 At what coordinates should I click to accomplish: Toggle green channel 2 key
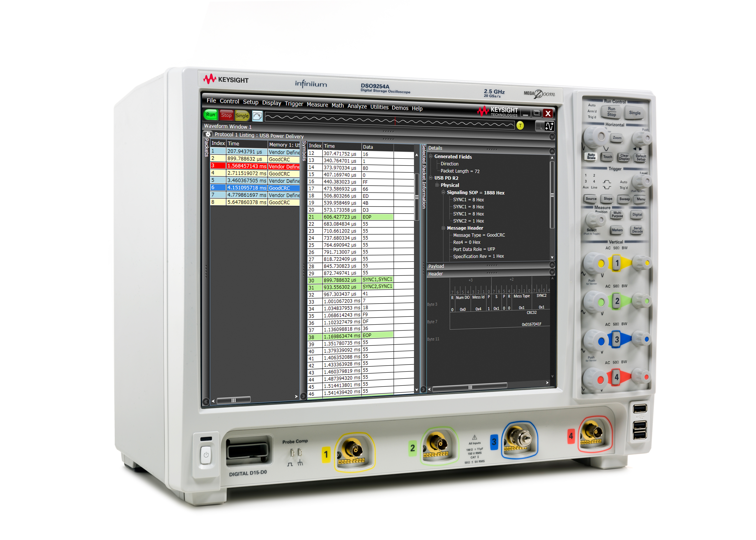(x=617, y=301)
